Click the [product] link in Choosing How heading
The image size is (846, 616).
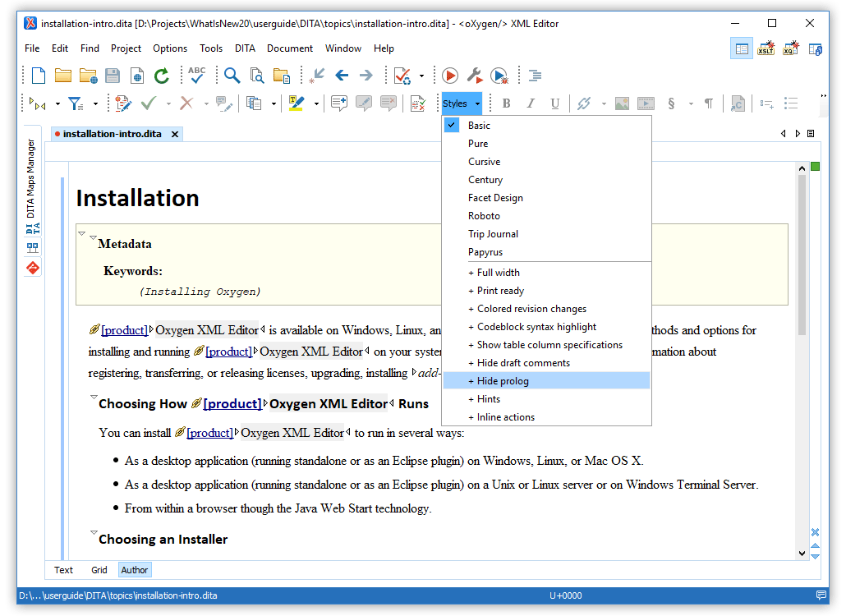pyautogui.click(x=232, y=404)
